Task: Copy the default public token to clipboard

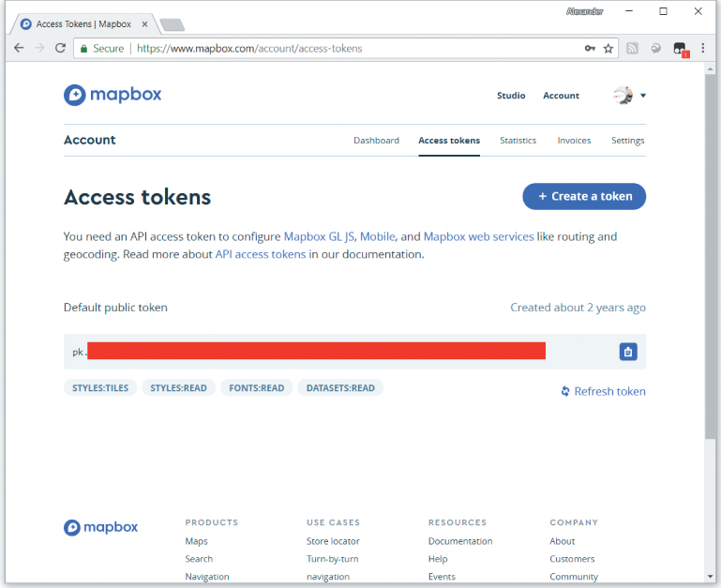Action: tap(628, 352)
